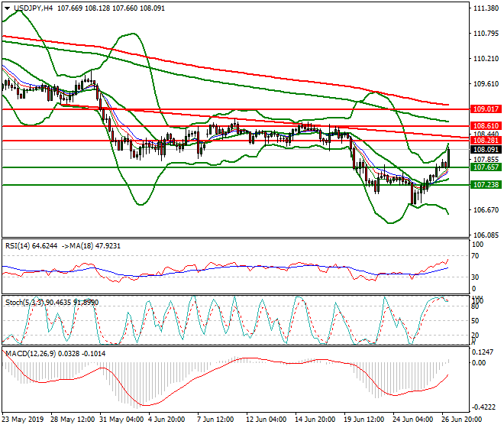
Task: Click the MACD scale value 0.1247
Action: point(482,352)
